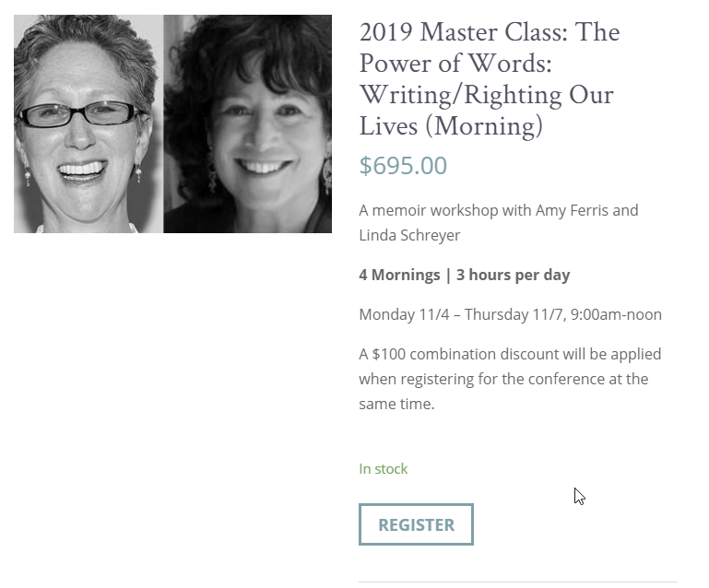Click the bold '4 Mornings' text
The height and width of the screenshot is (588, 709).
[399, 275]
